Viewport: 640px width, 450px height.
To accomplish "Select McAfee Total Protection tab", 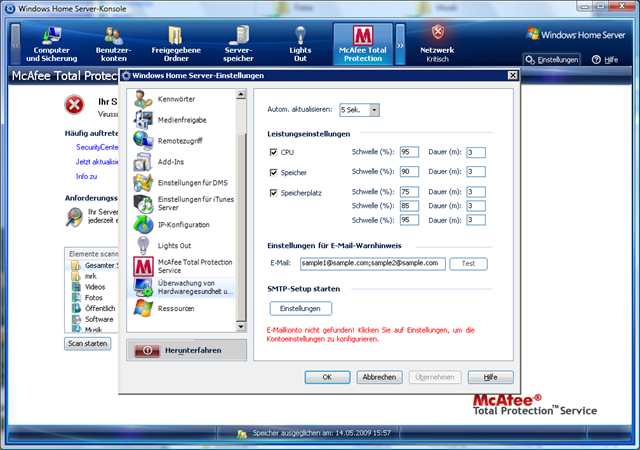I will 363,44.
